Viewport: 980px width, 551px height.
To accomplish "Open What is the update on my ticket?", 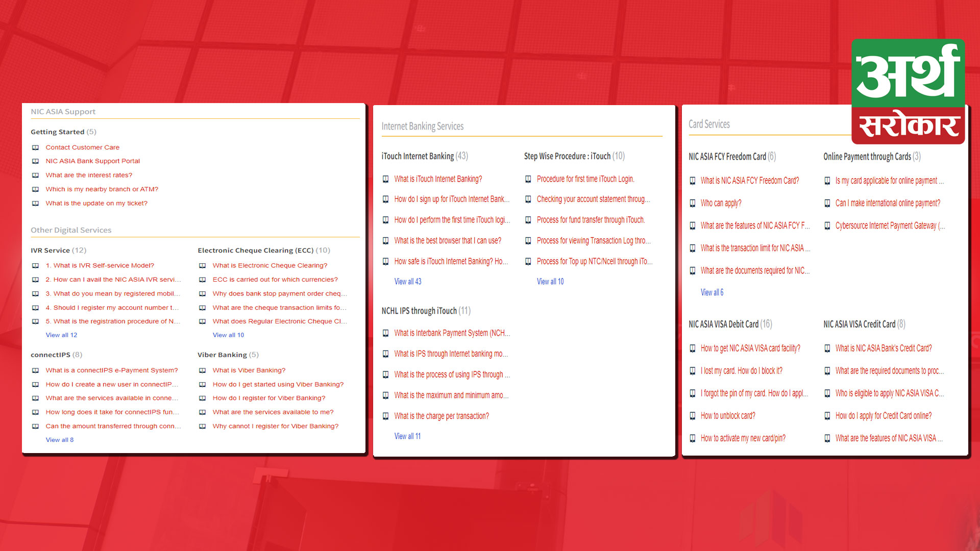I will click(96, 203).
